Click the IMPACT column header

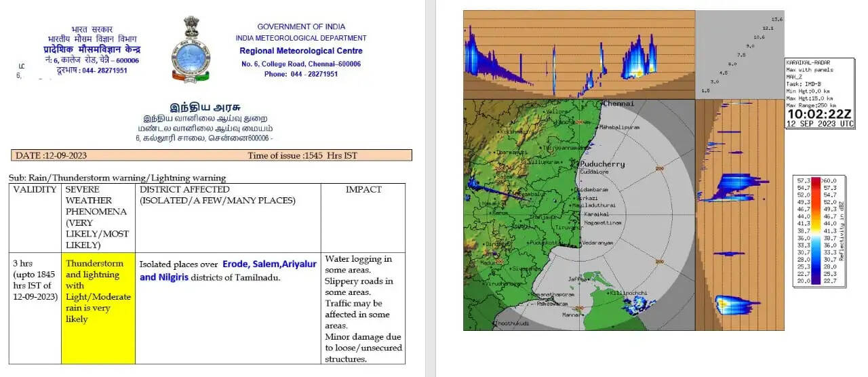363,190
